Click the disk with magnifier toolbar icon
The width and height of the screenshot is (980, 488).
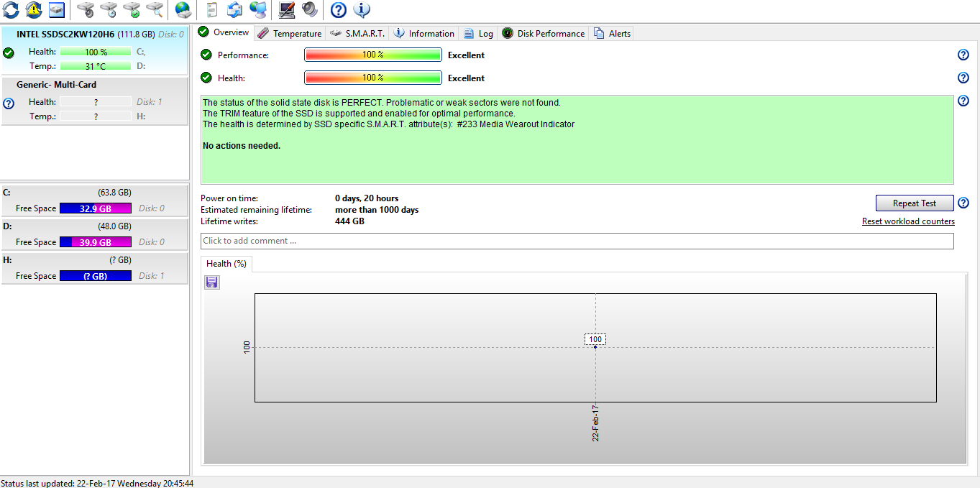tap(155, 10)
